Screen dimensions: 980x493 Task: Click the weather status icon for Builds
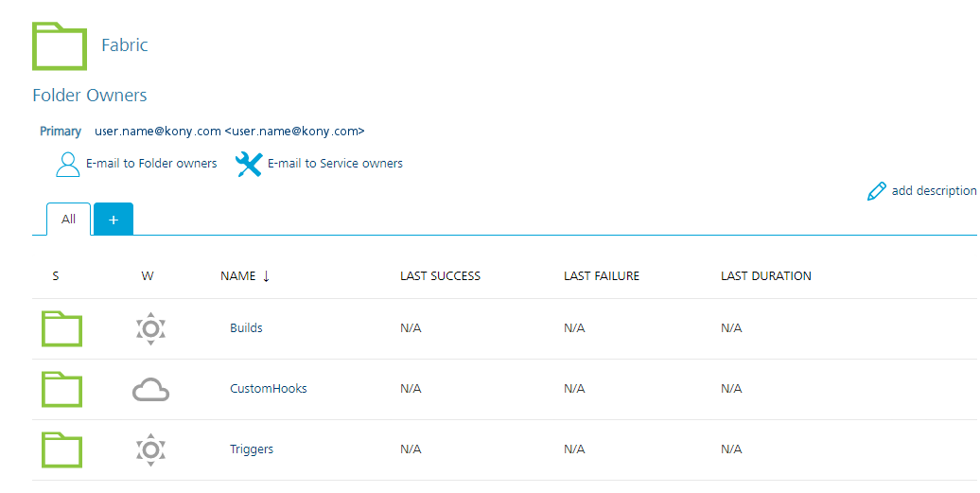click(x=150, y=328)
